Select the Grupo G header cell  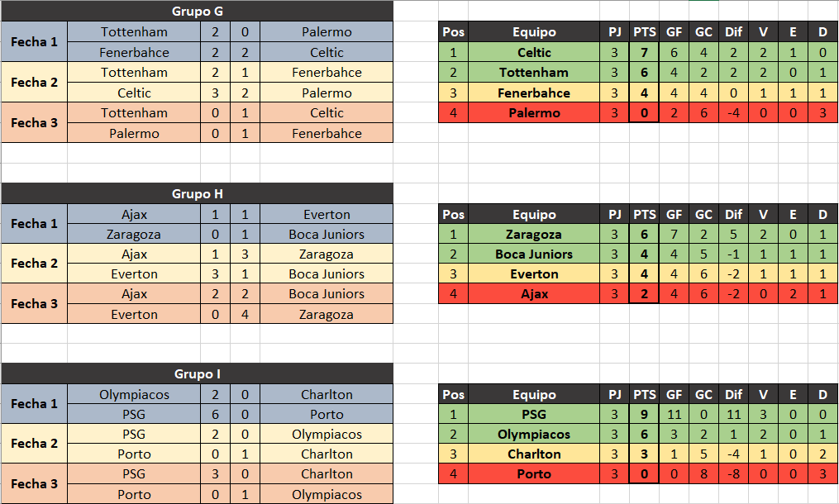197,12
